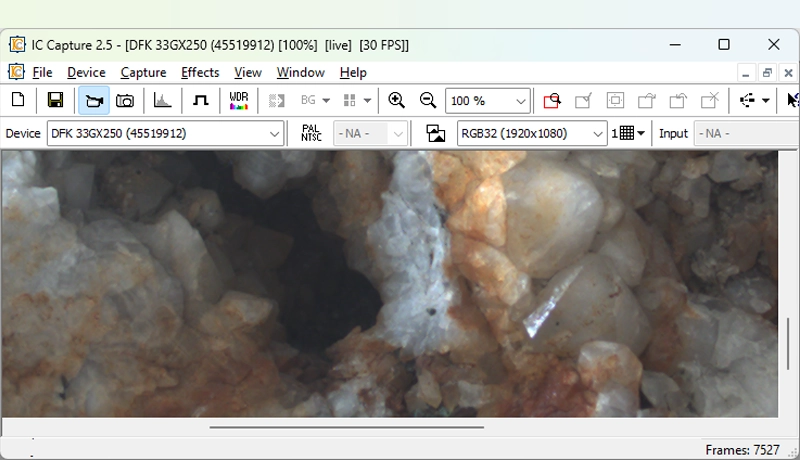This screenshot has height=460, width=800.
Task: Open the Help menu
Action: [x=353, y=72]
